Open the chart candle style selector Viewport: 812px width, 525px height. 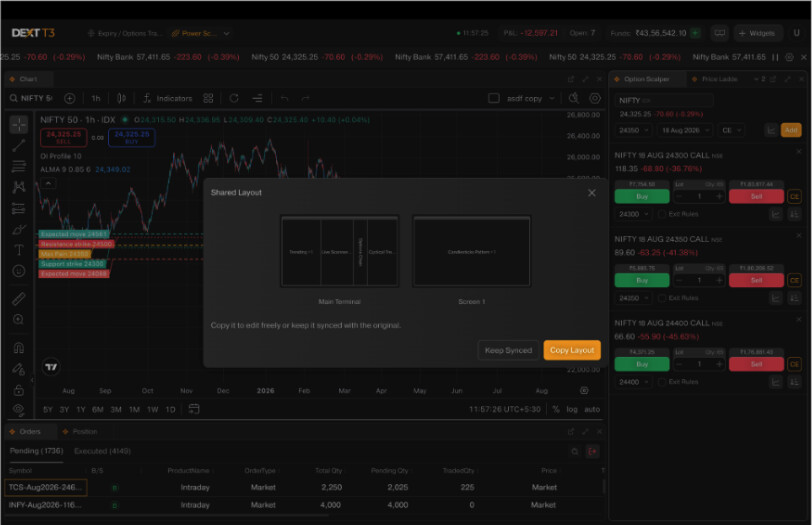tap(121, 98)
